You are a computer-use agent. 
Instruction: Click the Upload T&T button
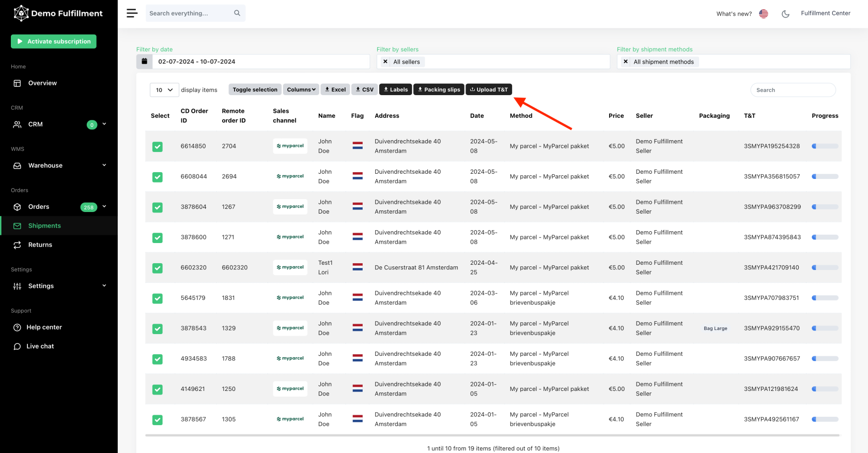point(489,89)
